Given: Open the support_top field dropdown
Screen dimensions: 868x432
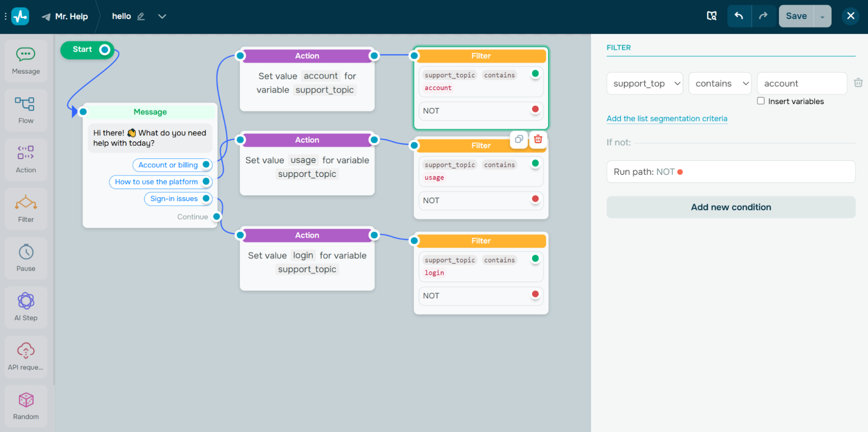Looking at the screenshot, I should [x=644, y=83].
